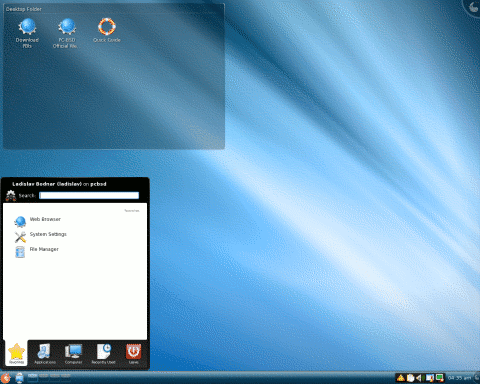The width and height of the screenshot is (480, 384).
Task: Open the Leave tab with power icon
Action: (133, 354)
